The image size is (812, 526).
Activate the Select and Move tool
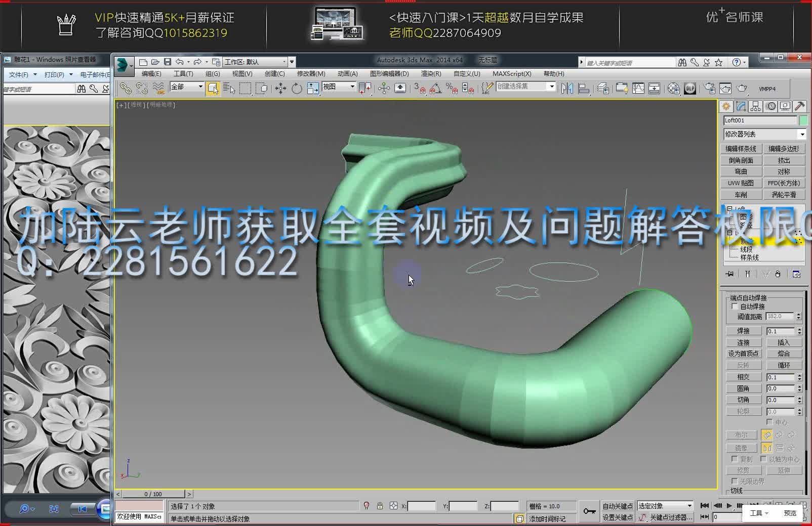tap(280, 89)
